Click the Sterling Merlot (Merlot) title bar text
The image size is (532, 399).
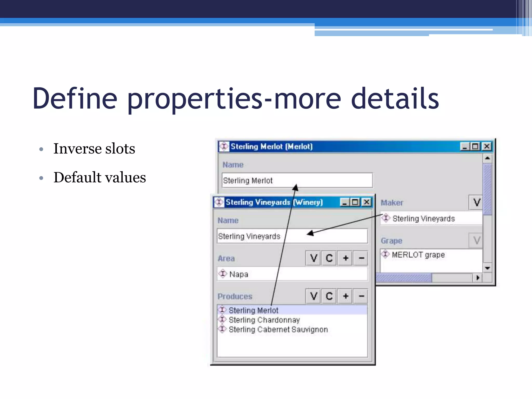271,147
